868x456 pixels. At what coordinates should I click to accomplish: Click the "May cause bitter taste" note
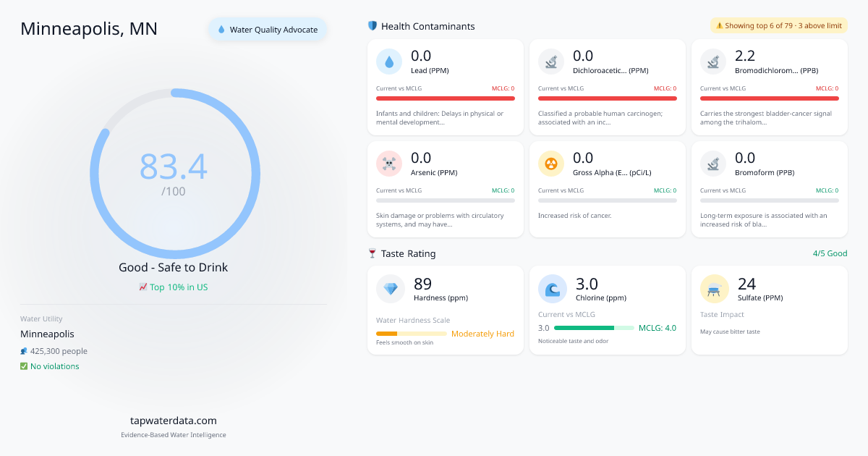click(x=730, y=332)
